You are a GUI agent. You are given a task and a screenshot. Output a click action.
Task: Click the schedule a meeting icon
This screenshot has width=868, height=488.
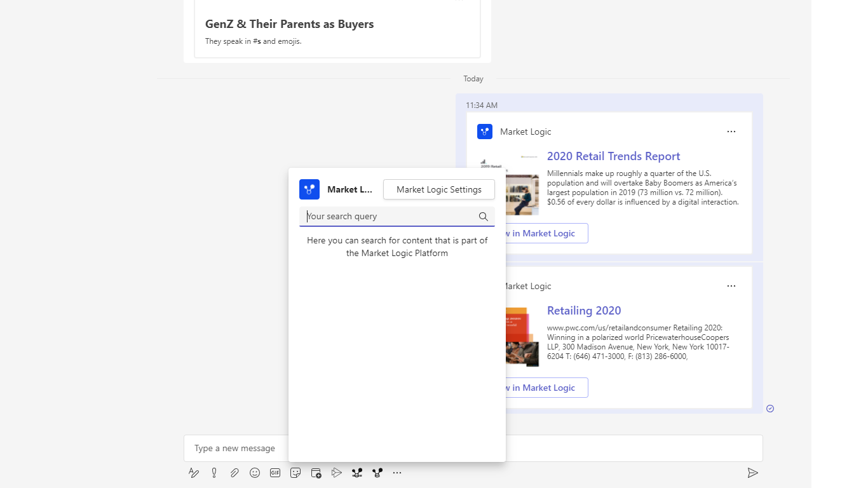pyautogui.click(x=316, y=473)
